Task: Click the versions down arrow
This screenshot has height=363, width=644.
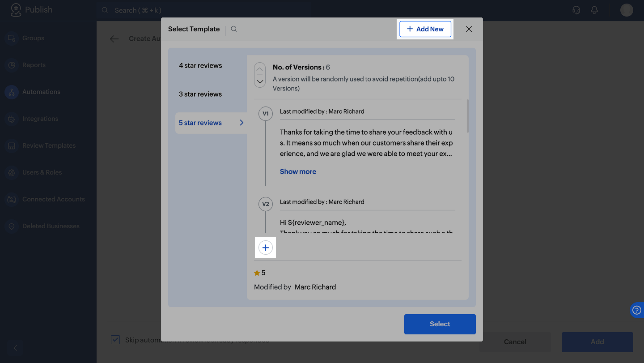Action: pyautogui.click(x=260, y=81)
